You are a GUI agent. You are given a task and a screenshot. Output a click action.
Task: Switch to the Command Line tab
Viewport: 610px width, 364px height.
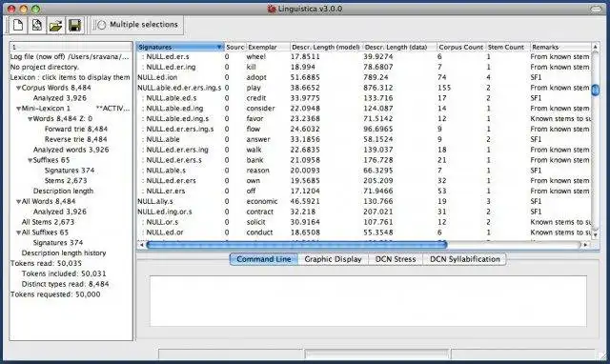(x=264, y=259)
